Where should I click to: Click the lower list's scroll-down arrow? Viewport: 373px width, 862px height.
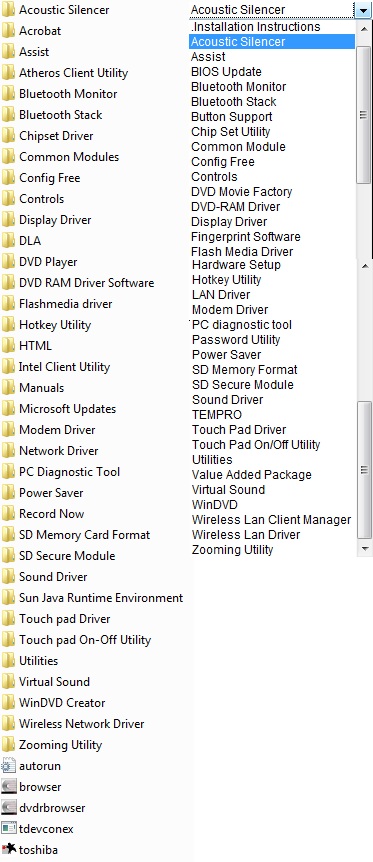click(364, 549)
